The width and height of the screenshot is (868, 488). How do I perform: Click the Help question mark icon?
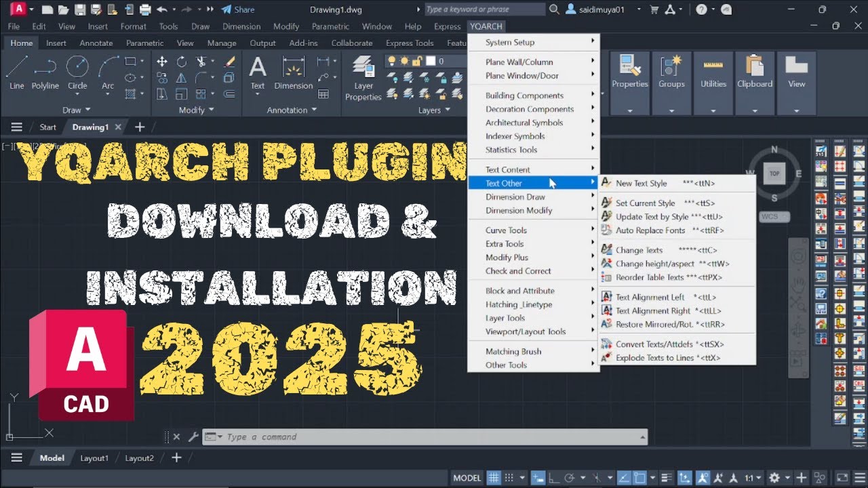coord(701,9)
